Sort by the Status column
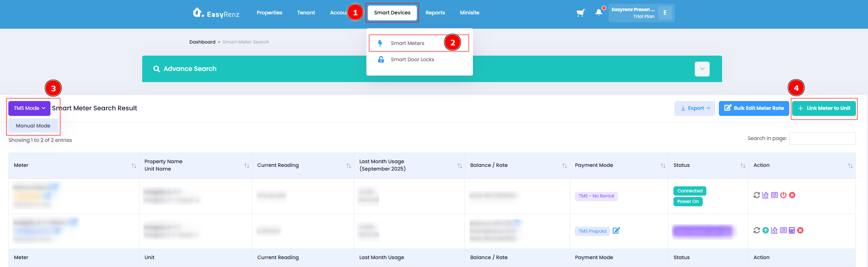The height and width of the screenshot is (267, 868). coord(743,165)
